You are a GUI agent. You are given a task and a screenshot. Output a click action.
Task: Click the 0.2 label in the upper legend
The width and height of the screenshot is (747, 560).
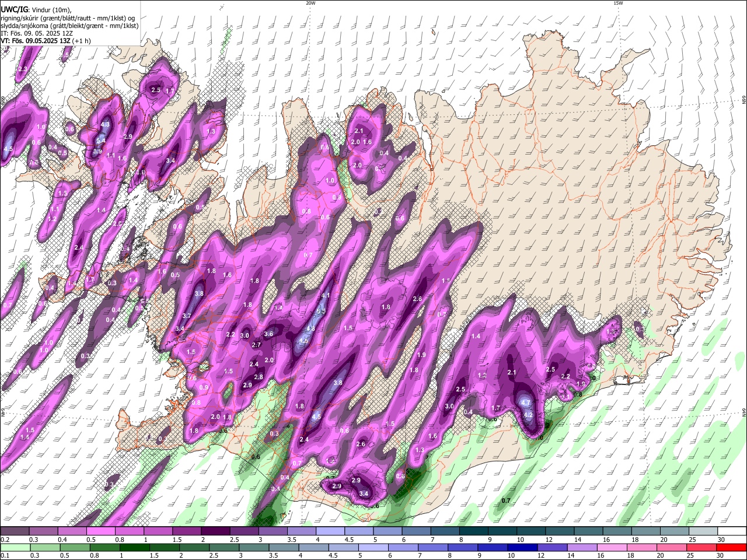point(5,540)
